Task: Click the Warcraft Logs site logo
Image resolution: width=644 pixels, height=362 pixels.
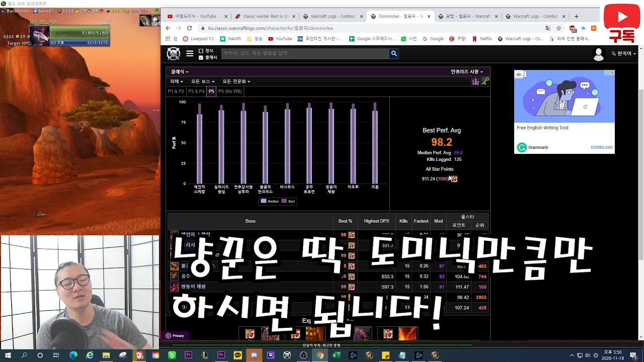Action: (x=174, y=53)
